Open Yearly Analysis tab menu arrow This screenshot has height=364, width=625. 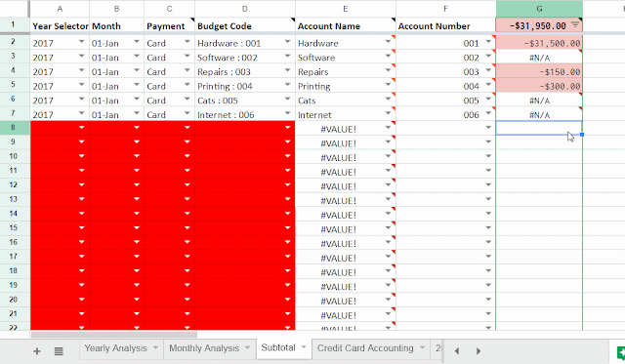pyautogui.click(x=155, y=347)
